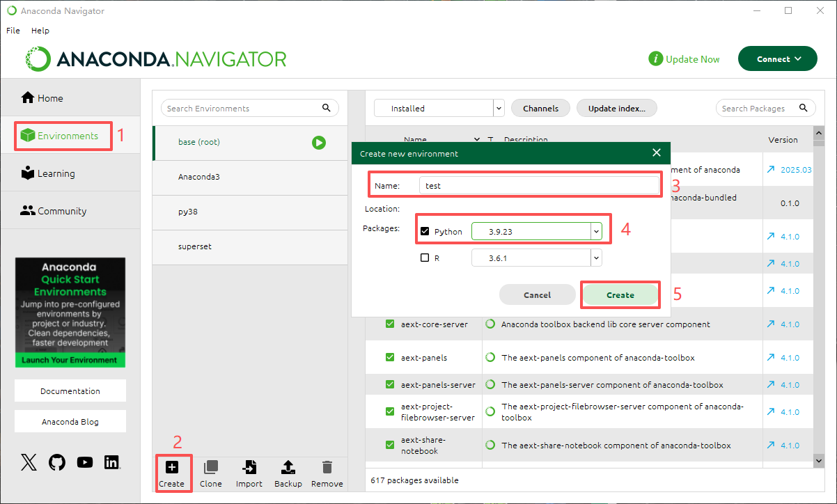Open the YouTube social icon
The height and width of the screenshot is (504, 837).
pyautogui.click(x=85, y=462)
